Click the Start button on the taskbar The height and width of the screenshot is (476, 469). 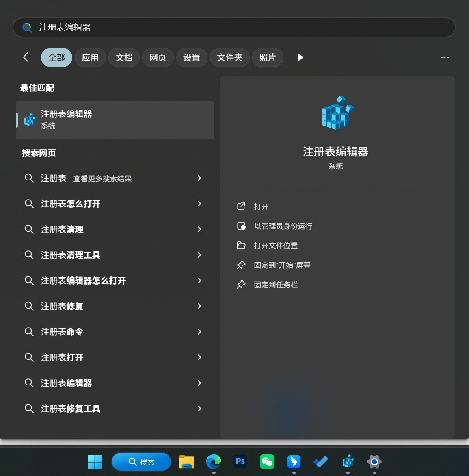pyautogui.click(x=95, y=462)
